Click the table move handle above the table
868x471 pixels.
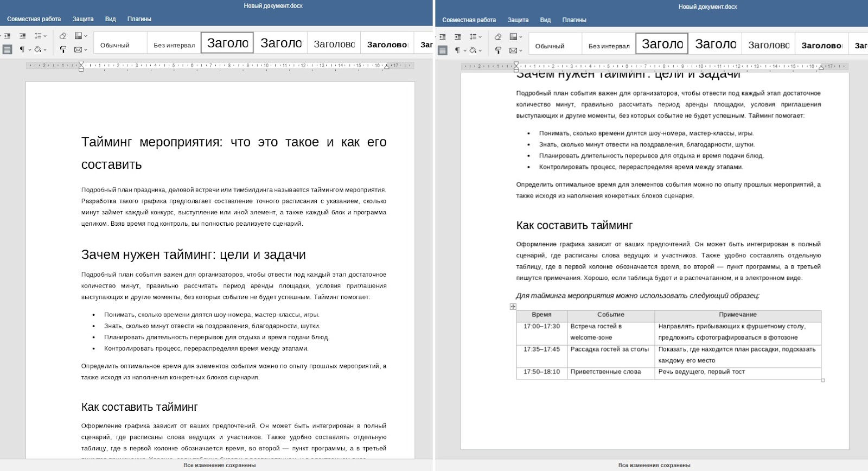513,307
